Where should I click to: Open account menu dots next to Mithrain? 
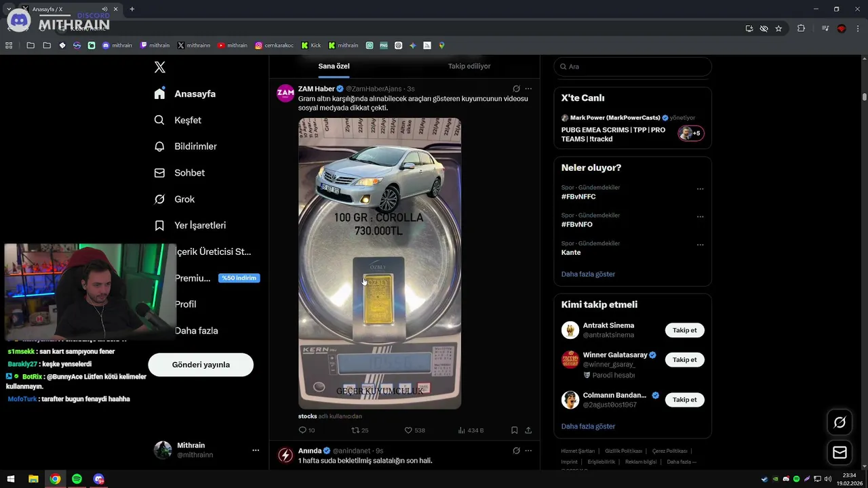[256, 450]
